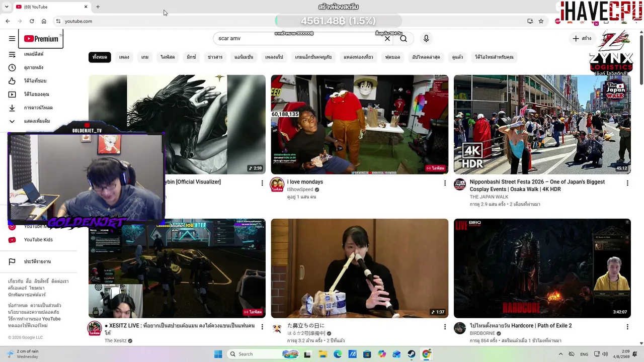The width and height of the screenshot is (644, 362).
Task: Launch File Explorer from the taskbar
Action: (323, 354)
